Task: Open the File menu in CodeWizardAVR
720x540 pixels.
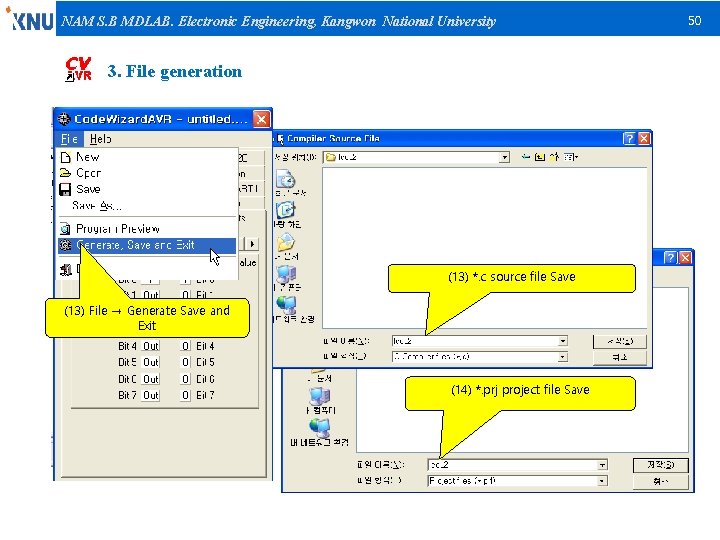Action: point(69,139)
